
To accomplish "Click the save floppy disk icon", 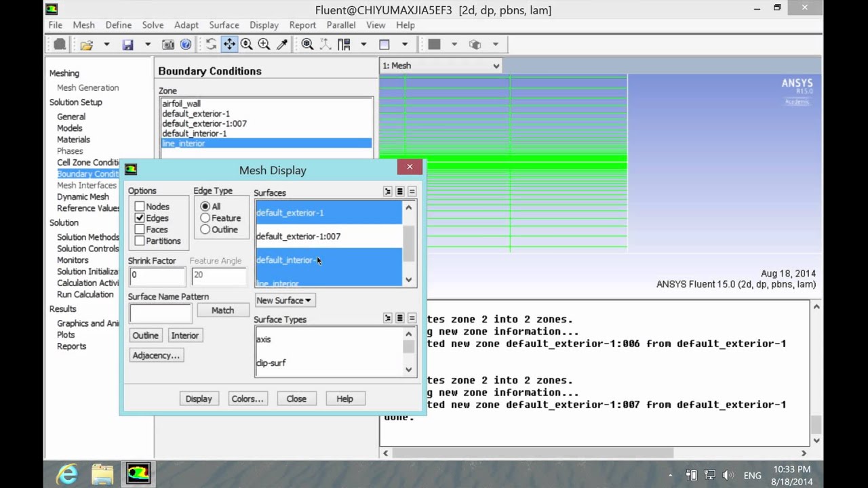I will point(127,45).
